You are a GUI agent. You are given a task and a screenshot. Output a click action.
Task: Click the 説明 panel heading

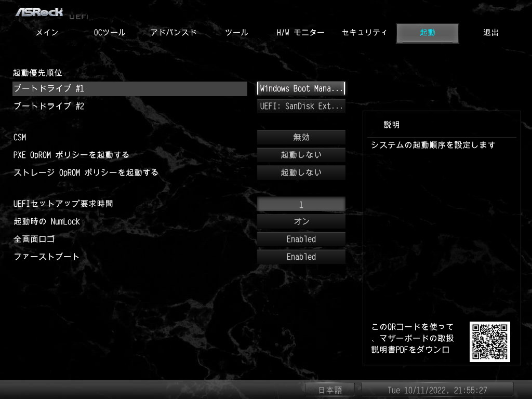tap(392, 125)
